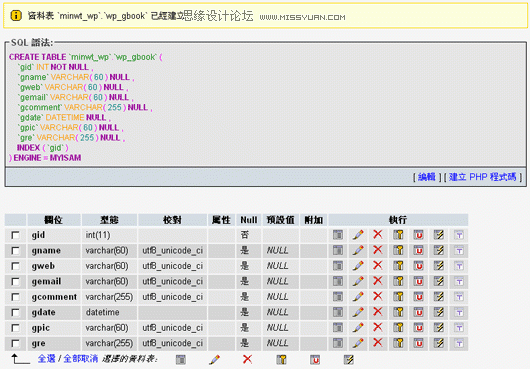Screen dimensions: 530x369
Task: Delete gname field with red X
Action: (x=378, y=250)
